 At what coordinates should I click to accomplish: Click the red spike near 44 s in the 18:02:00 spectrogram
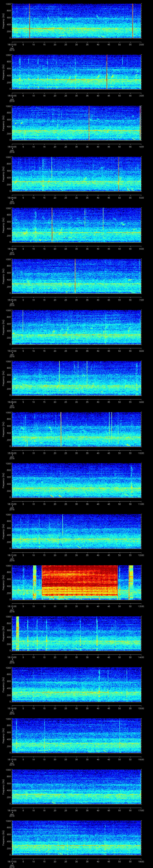[x=107, y=72]
